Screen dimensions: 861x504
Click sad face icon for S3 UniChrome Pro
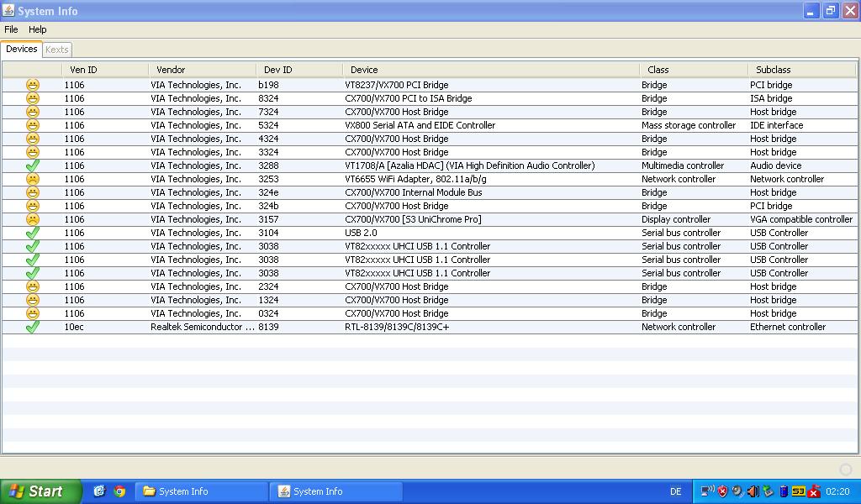pyautogui.click(x=33, y=219)
